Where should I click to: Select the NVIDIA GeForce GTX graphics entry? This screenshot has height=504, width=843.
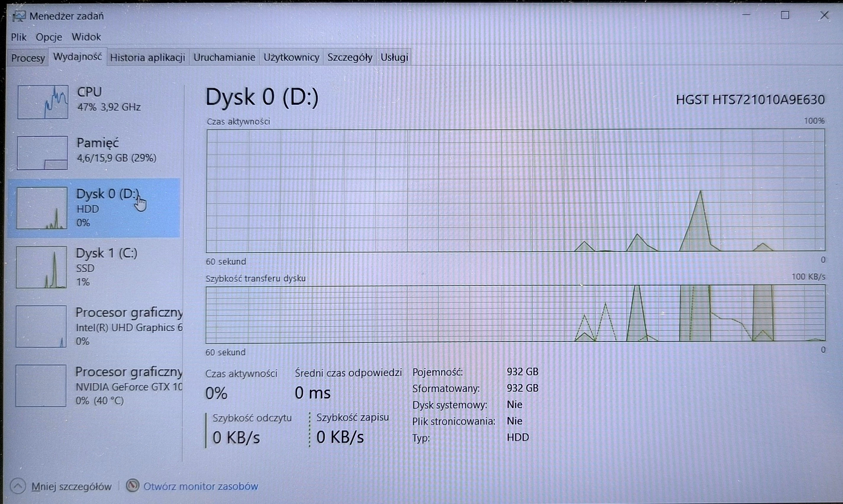(x=94, y=386)
